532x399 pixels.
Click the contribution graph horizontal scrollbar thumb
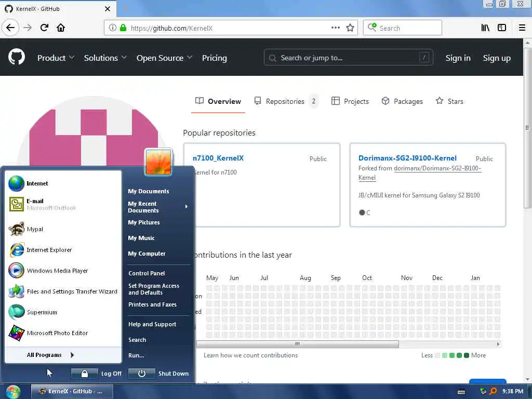coord(298,344)
